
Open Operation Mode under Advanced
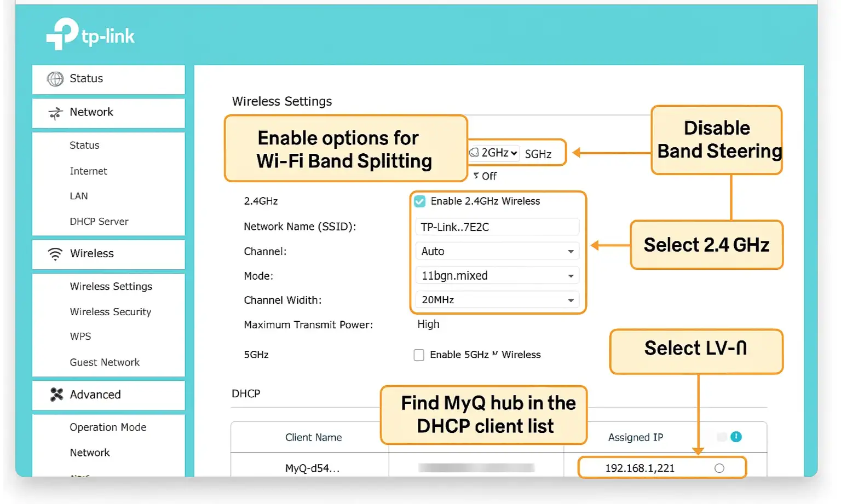click(108, 427)
